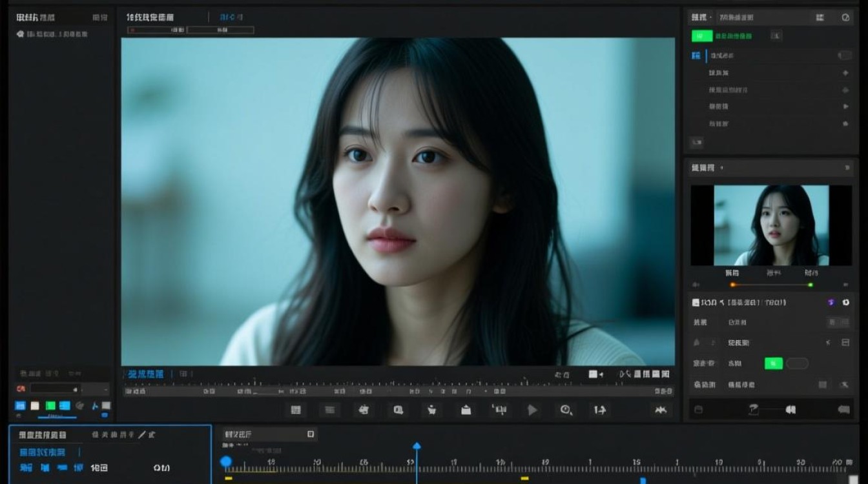Screen dimensions: 868x484
Task: Click the woman's preview thumbnail in the right panel
Action: pos(771,225)
